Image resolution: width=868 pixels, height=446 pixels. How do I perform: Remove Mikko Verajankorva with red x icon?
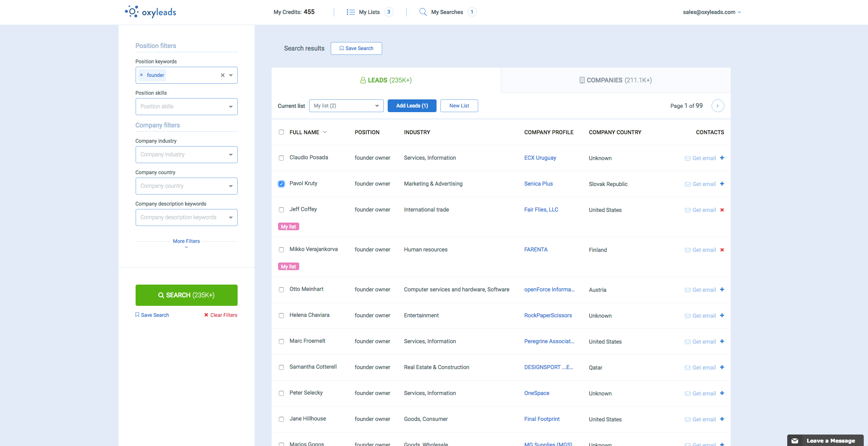tap(722, 250)
